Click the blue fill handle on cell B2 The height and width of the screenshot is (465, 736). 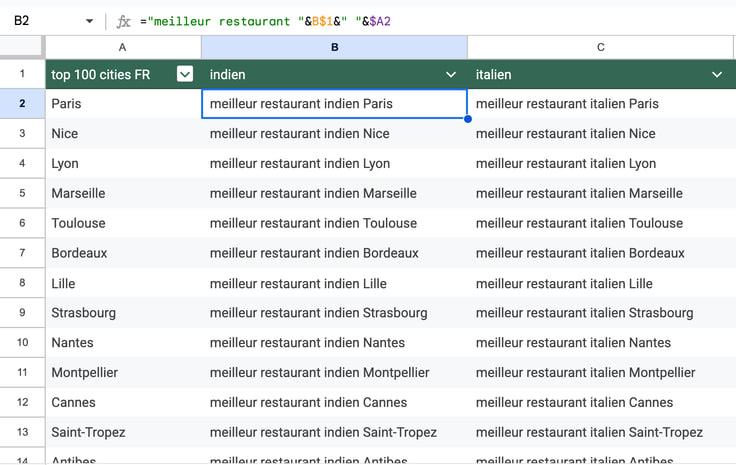(x=467, y=119)
